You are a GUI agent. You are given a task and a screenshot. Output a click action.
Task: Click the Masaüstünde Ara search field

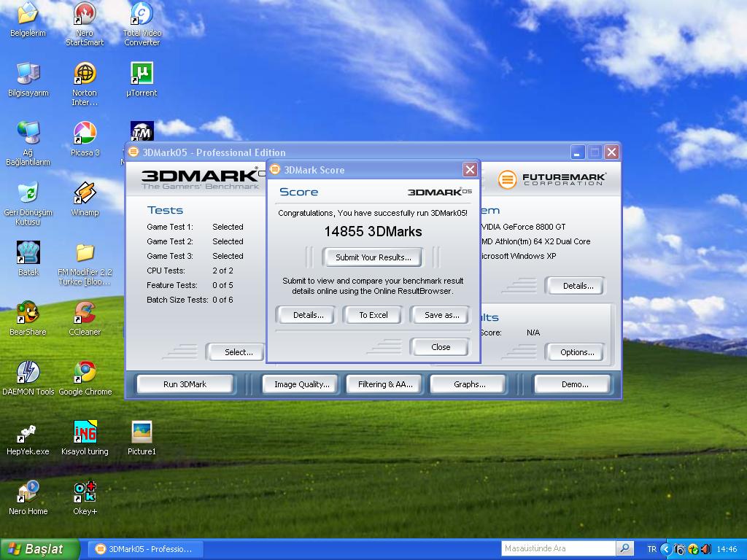[558, 548]
